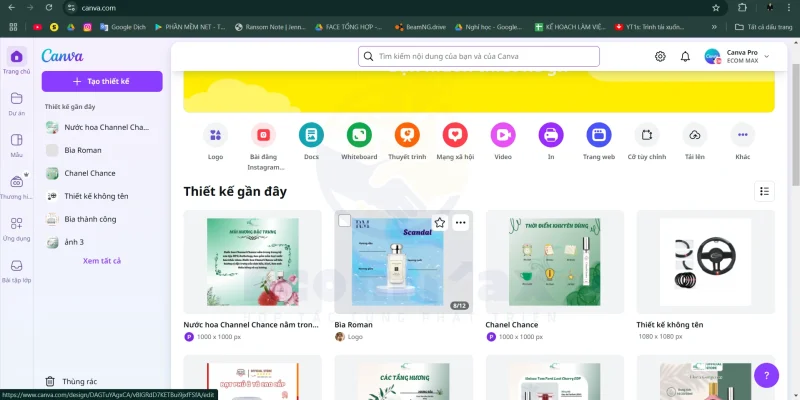Open Nước hoa Channel Chance design thumbnail
The image size is (800, 400).
point(253,262)
